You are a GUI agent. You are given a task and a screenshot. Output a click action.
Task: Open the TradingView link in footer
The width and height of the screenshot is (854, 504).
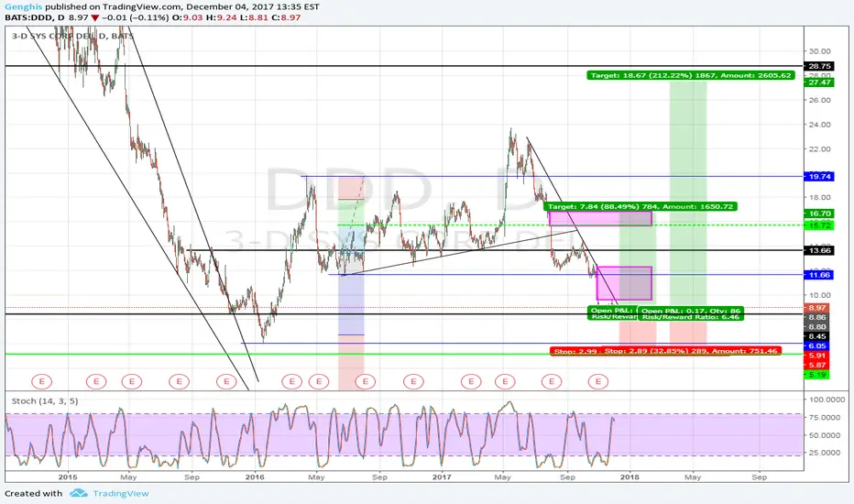click(x=121, y=493)
